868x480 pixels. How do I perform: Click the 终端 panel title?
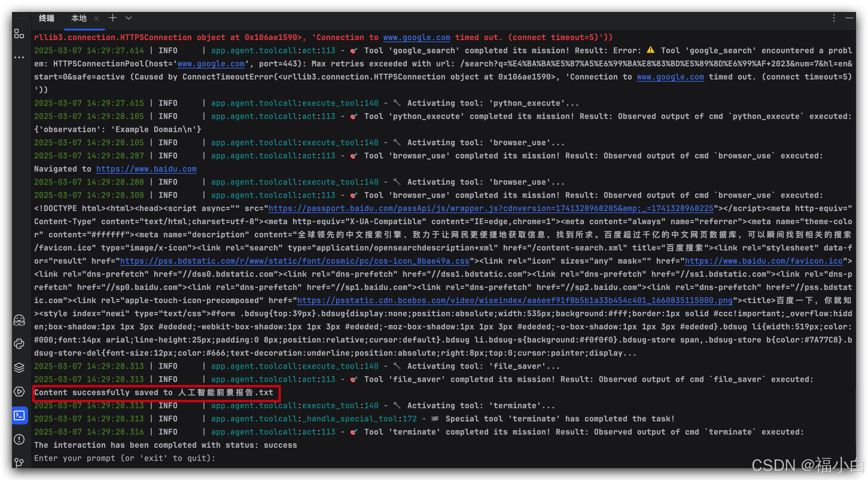coord(46,18)
